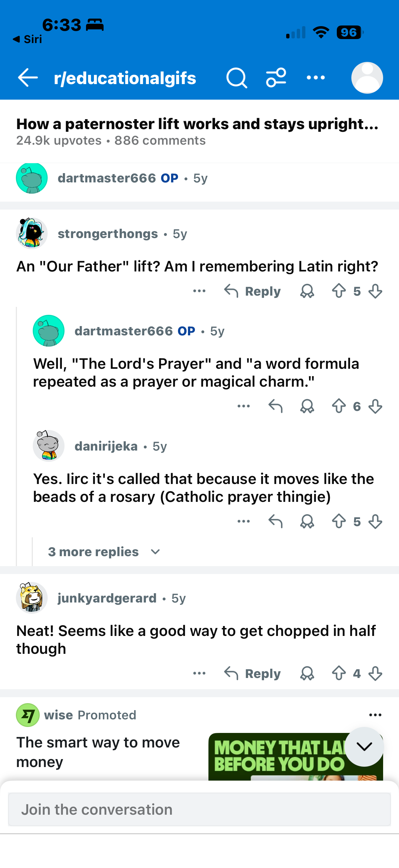Return to Siri via status bar link
The image size is (399, 868).
pos(27,39)
